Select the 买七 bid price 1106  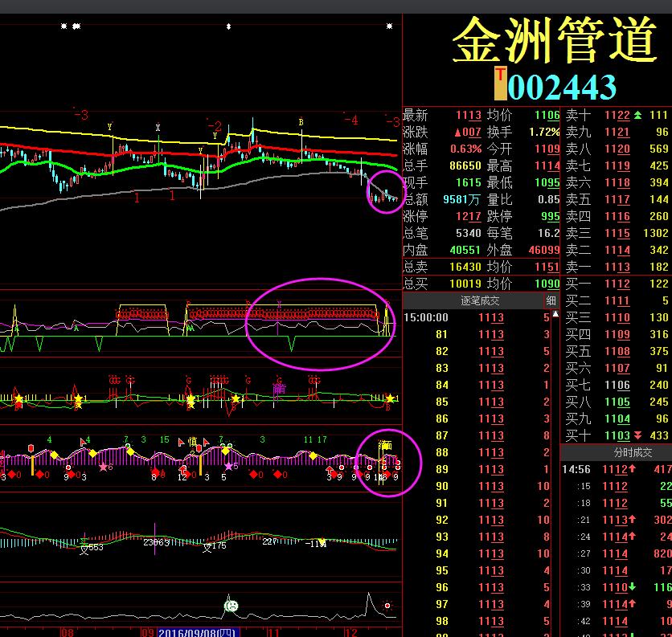(617, 385)
